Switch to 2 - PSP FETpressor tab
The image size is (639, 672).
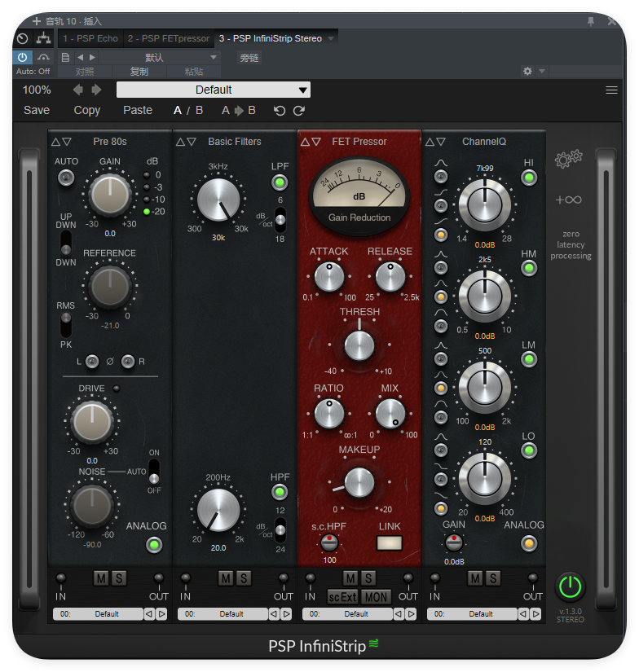click(x=169, y=38)
